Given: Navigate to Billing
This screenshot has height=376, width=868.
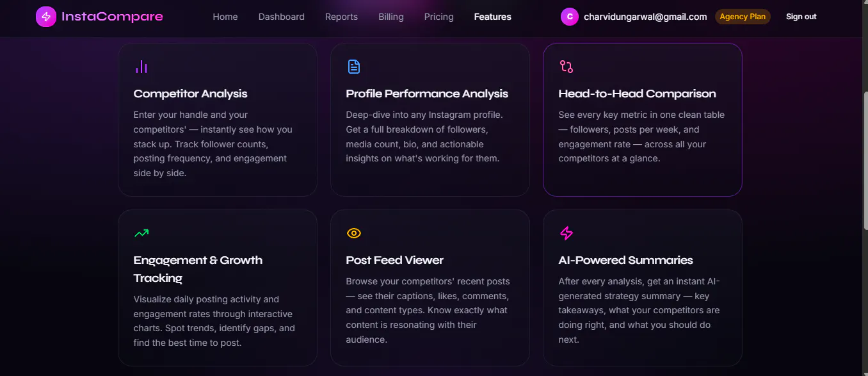Looking at the screenshot, I should click(391, 17).
